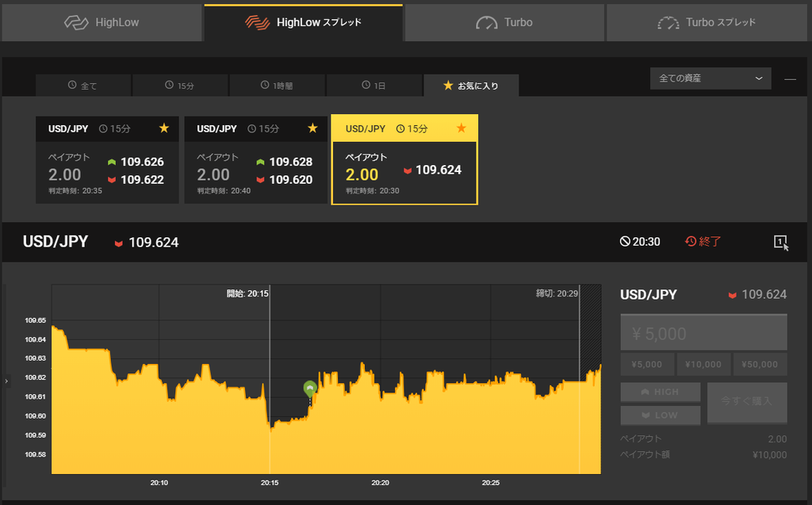Choose the ¥5,000 preset amount

(x=647, y=364)
